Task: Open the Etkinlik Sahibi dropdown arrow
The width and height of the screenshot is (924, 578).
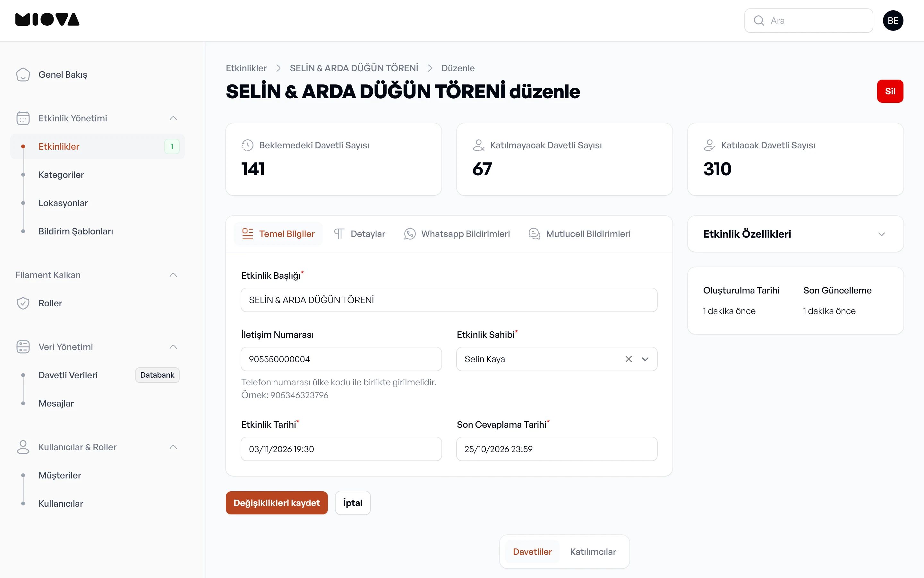Action: click(x=645, y=359)
